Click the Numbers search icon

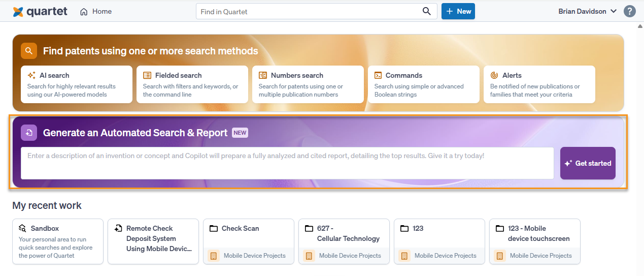(263, 75)
